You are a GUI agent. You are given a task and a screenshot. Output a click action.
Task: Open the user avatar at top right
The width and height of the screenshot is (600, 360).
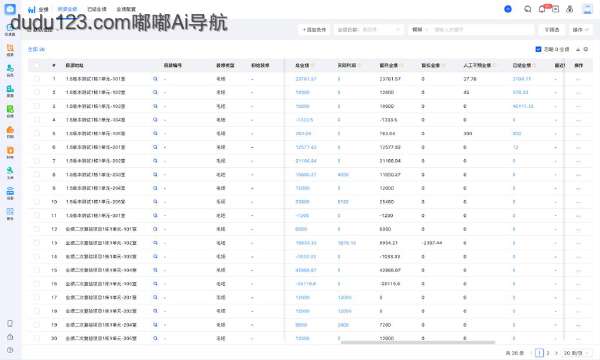587,9
